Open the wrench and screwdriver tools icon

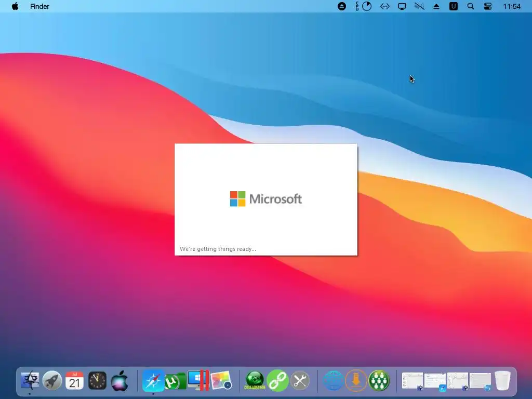[300, 380]
